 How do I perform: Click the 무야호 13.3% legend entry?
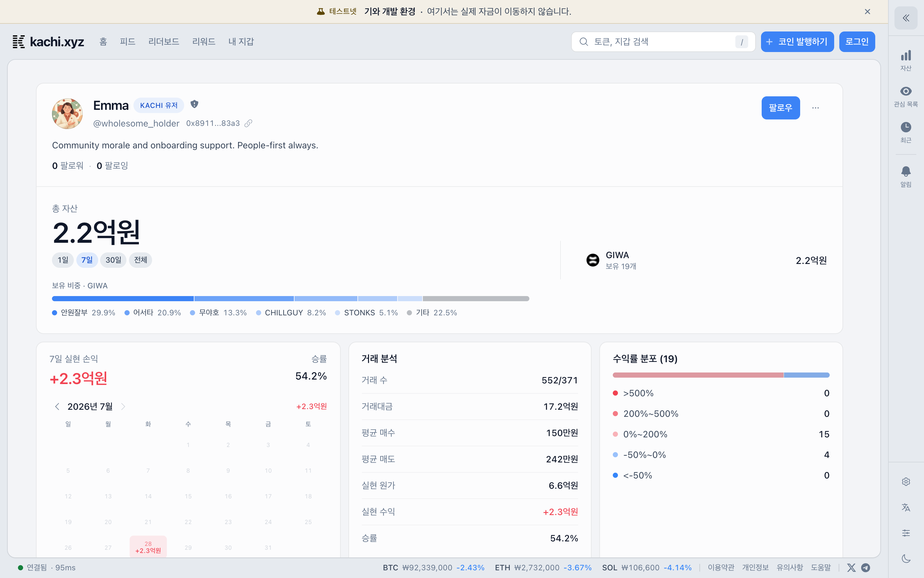click(x=218, y=313)
